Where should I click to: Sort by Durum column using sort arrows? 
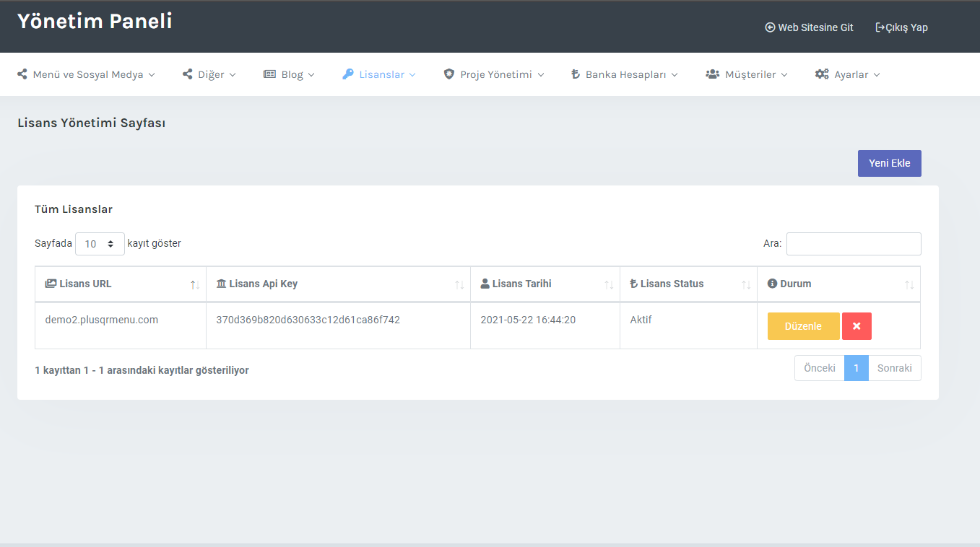[909, 285]
